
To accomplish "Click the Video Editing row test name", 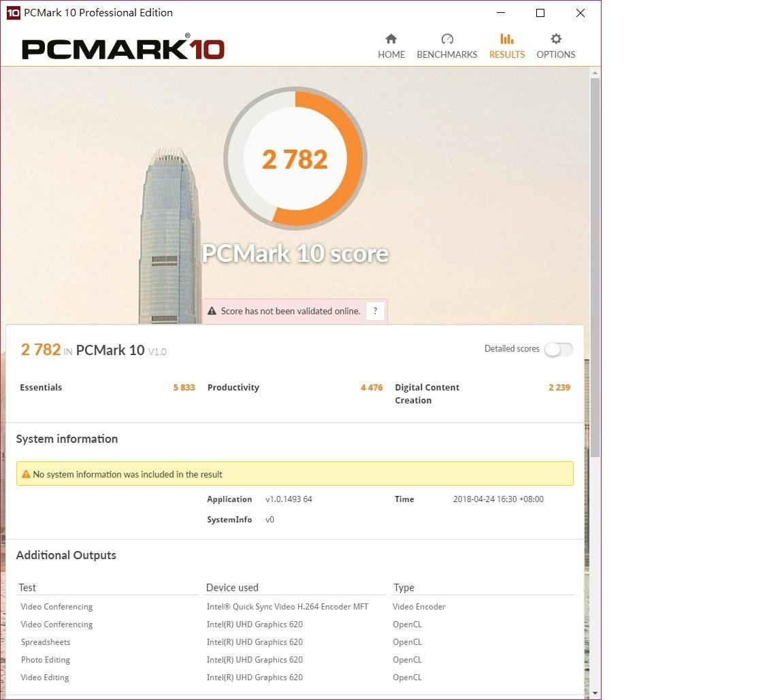I will pos(44,678).
